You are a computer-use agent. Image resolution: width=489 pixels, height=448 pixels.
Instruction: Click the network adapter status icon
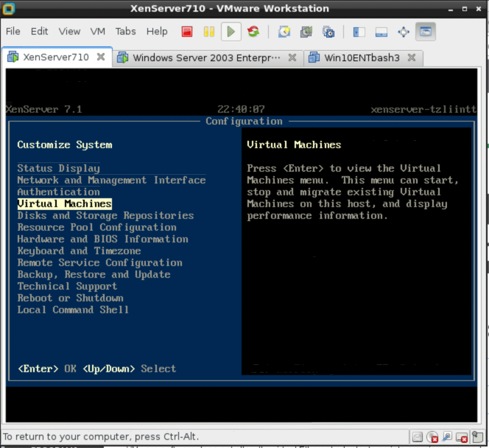[x=447, y=437]
